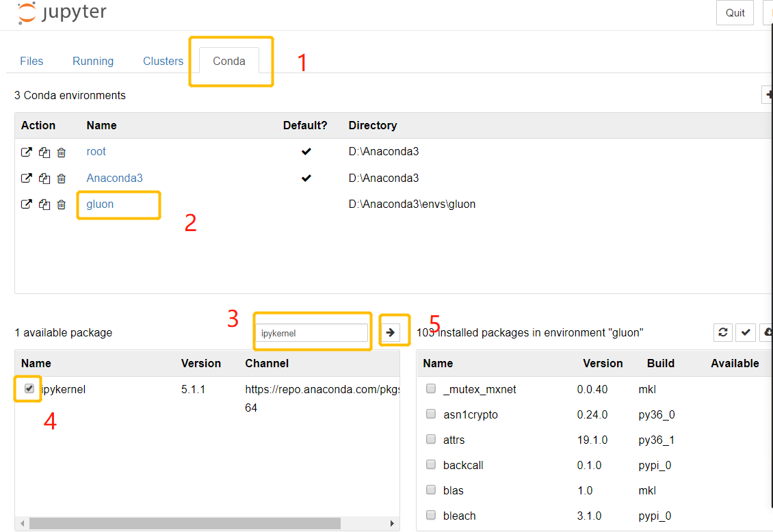Uncheck the ipykernel available package
Image resolution: width=773 pixels, height=532 pixels.
coord(29,388)
